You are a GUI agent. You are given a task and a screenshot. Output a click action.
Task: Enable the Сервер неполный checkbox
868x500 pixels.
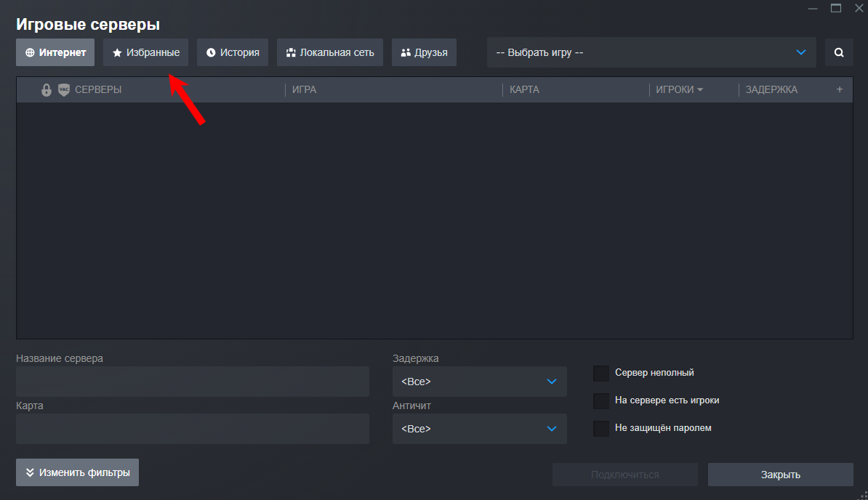coord(601,373)
